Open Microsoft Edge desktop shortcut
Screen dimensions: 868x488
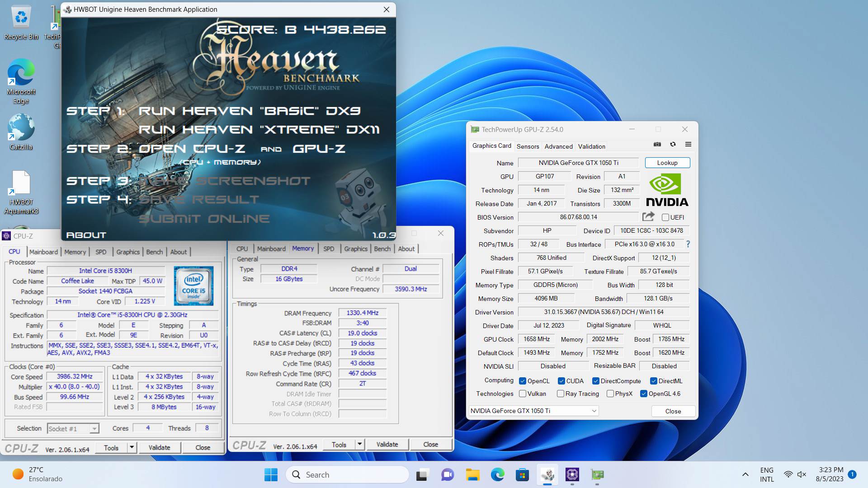pyautogui.click(x=21, y=81)
